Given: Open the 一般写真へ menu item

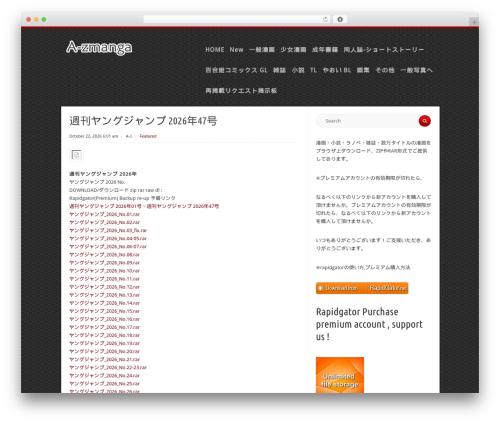Looking at the screenshot, I should coord(416,70).
